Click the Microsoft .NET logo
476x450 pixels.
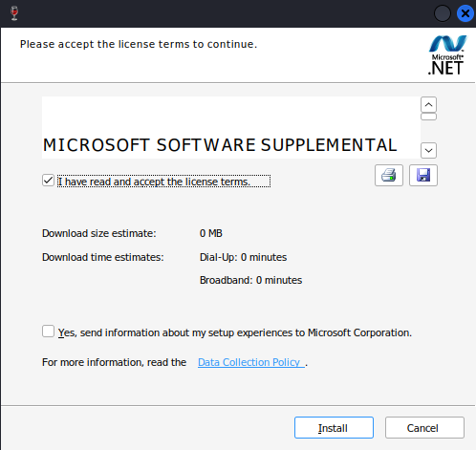[447, 55]
